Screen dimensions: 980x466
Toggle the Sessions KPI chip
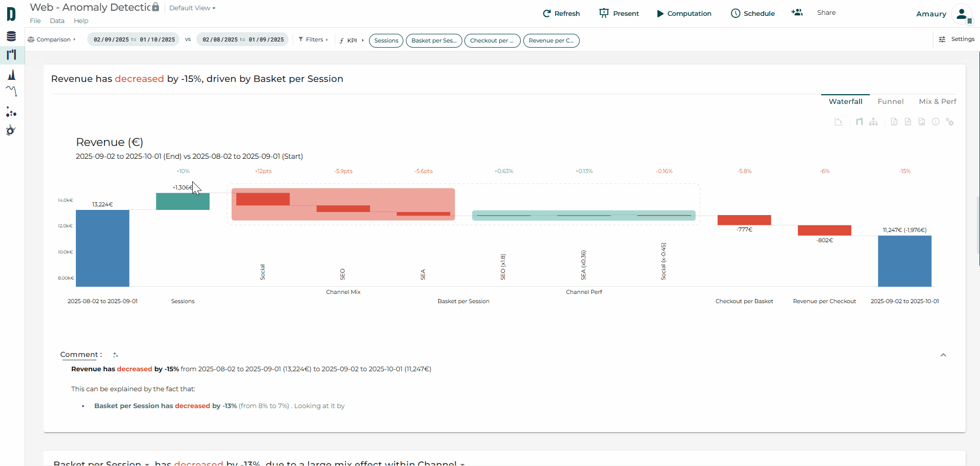click(386, 40)
